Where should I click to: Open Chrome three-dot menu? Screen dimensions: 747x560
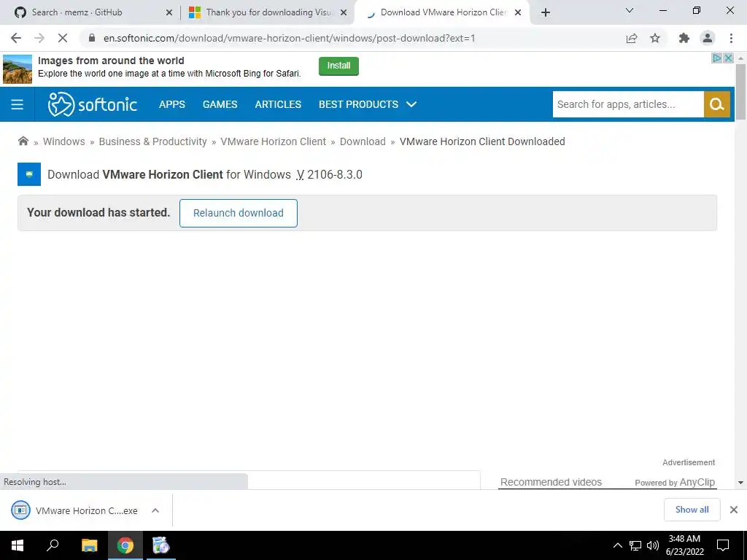(x=731, y=38)
